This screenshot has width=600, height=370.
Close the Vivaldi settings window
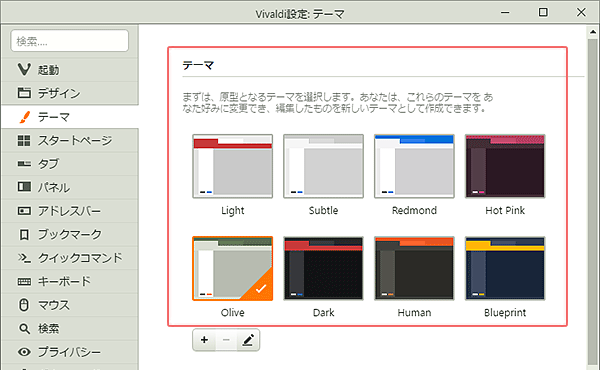point(581,12)
